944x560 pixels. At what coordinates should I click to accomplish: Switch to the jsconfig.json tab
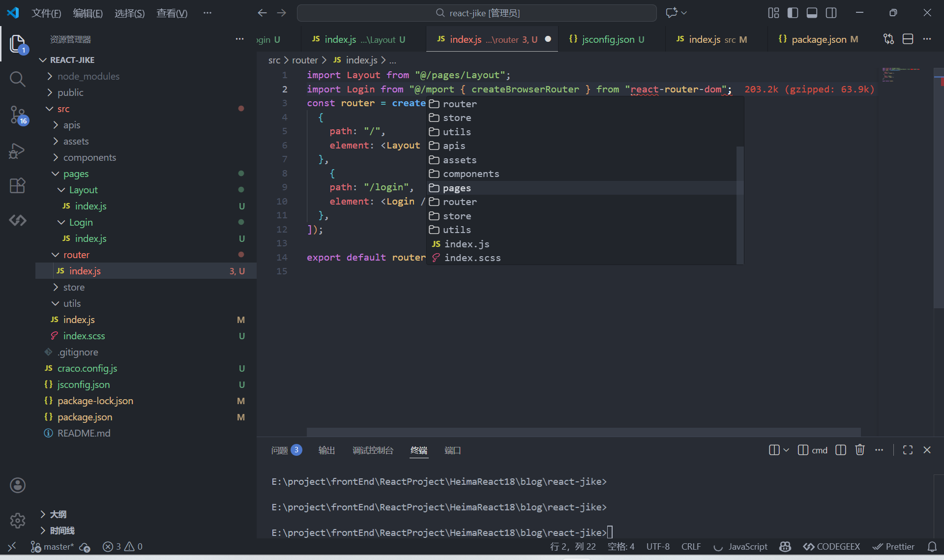(607, 39)
